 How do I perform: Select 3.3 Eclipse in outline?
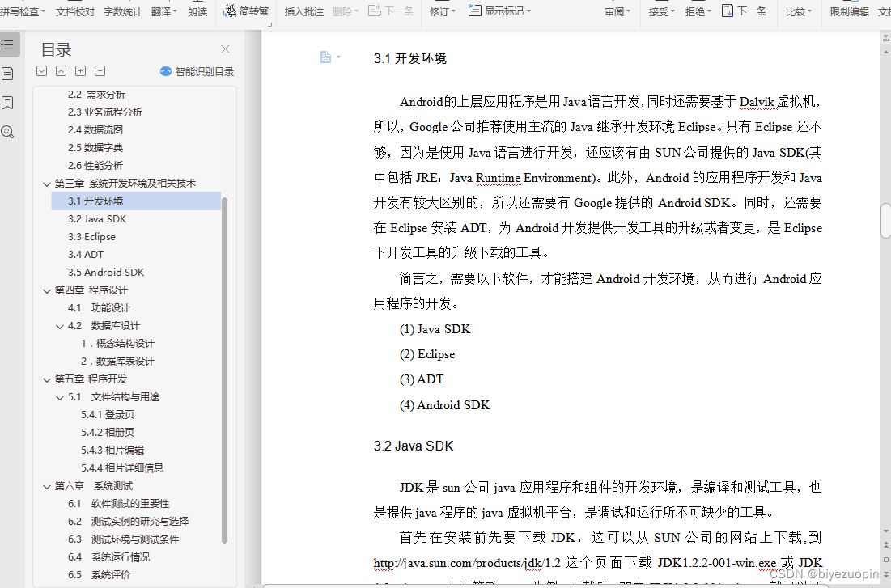click(91, 236)
